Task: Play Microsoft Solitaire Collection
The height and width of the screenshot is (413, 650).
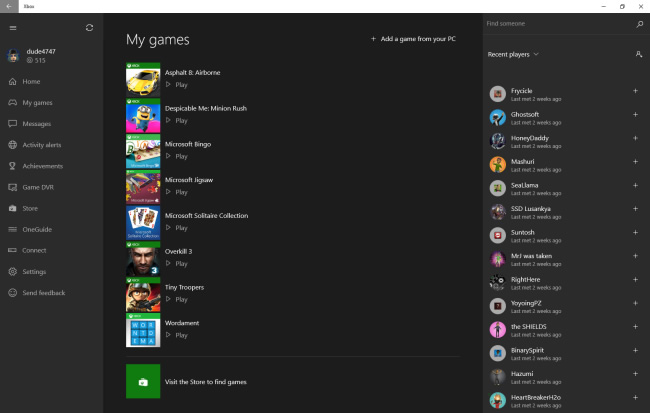Action: (x=177, y=228)
